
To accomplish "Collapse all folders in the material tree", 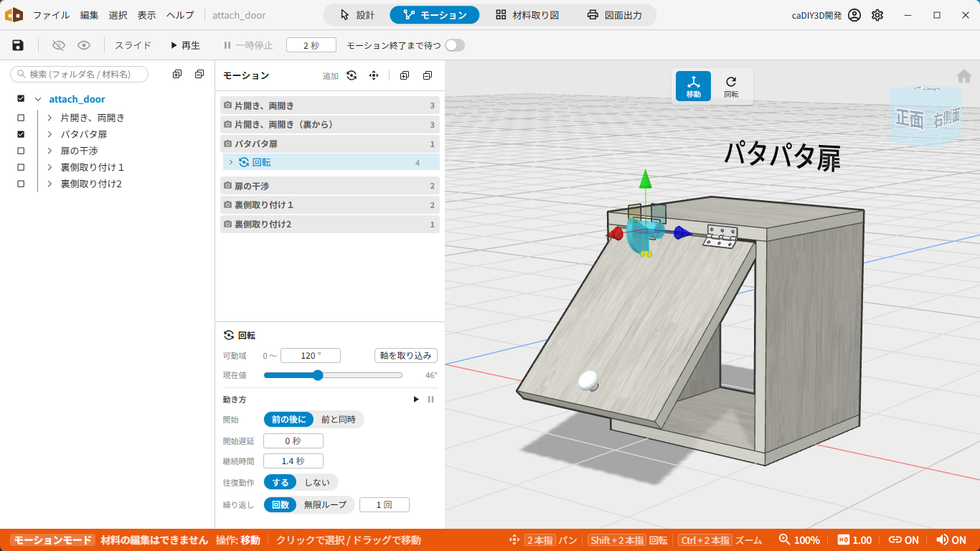I will point(199,74).
